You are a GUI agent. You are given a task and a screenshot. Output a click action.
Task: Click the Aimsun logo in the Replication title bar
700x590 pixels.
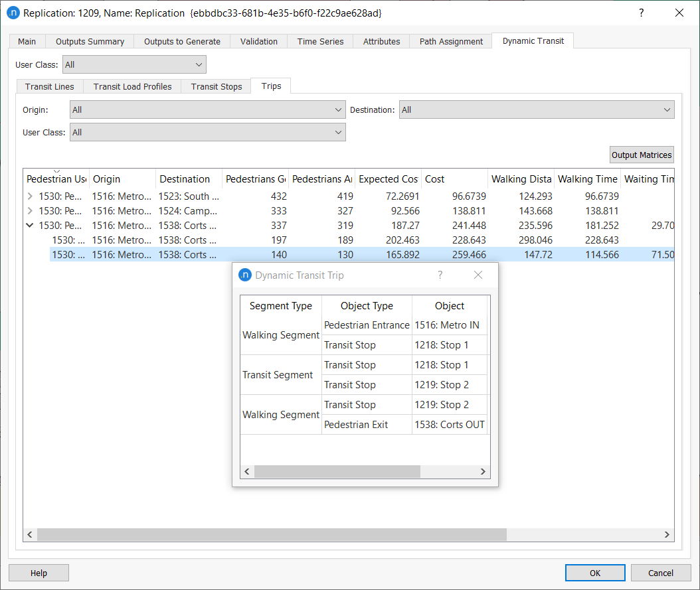tap(13, 13)
